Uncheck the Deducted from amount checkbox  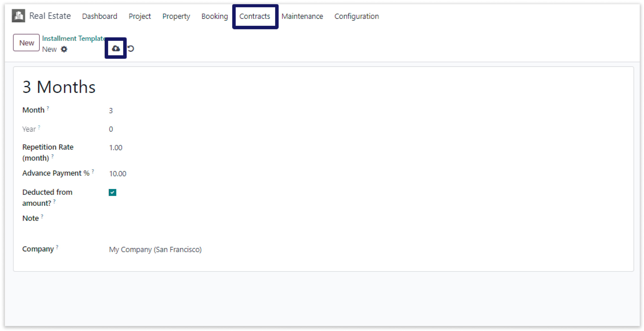pos(112,192)
